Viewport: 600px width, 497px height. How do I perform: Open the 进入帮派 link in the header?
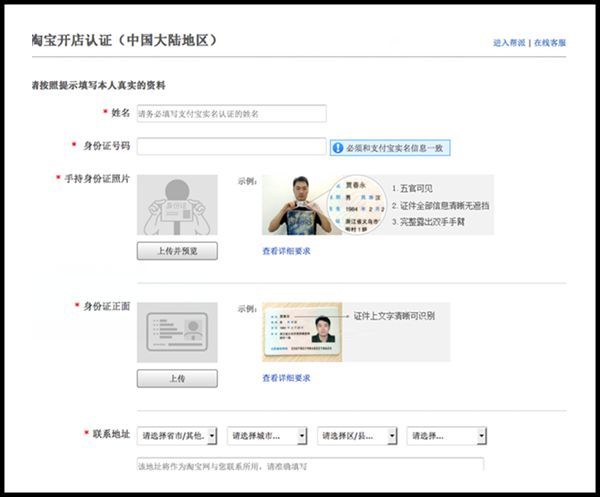(x=509, y=42)
